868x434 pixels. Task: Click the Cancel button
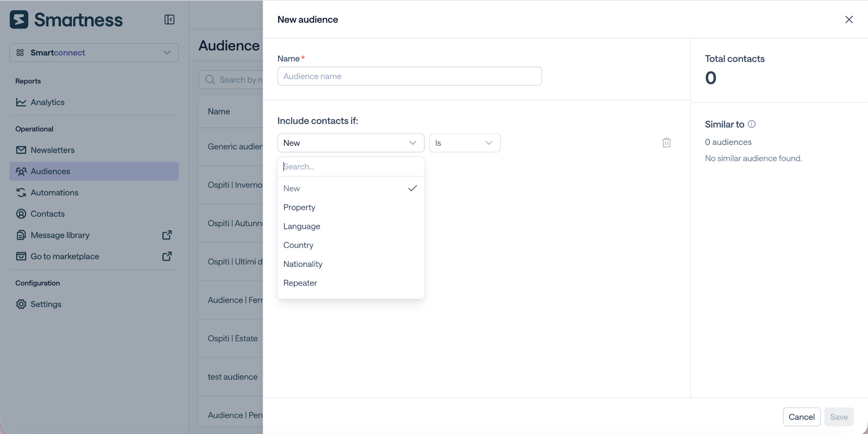click(801, 417)
